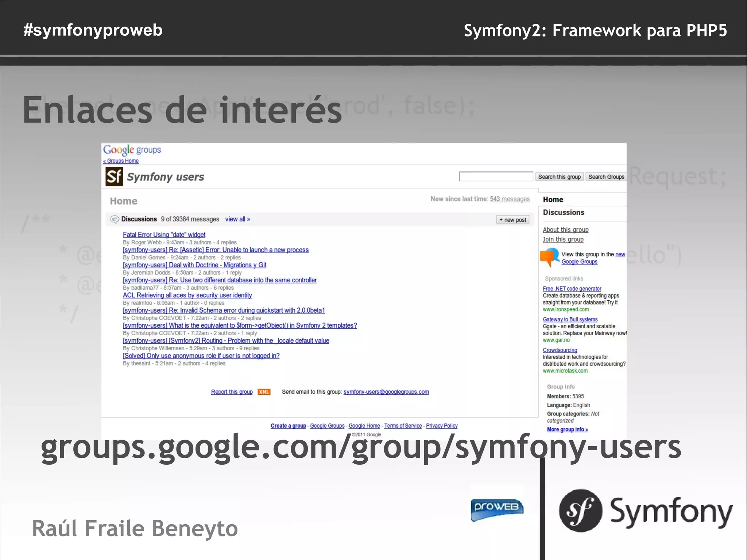Open About this group link

coord(566,230)
